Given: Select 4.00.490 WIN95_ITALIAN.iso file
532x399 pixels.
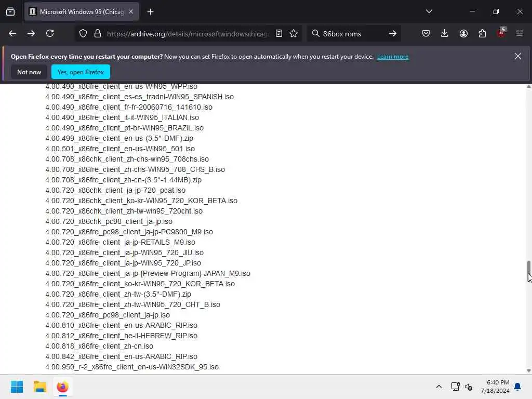Looking at the screenshot, I should click(x=122, y=118).
